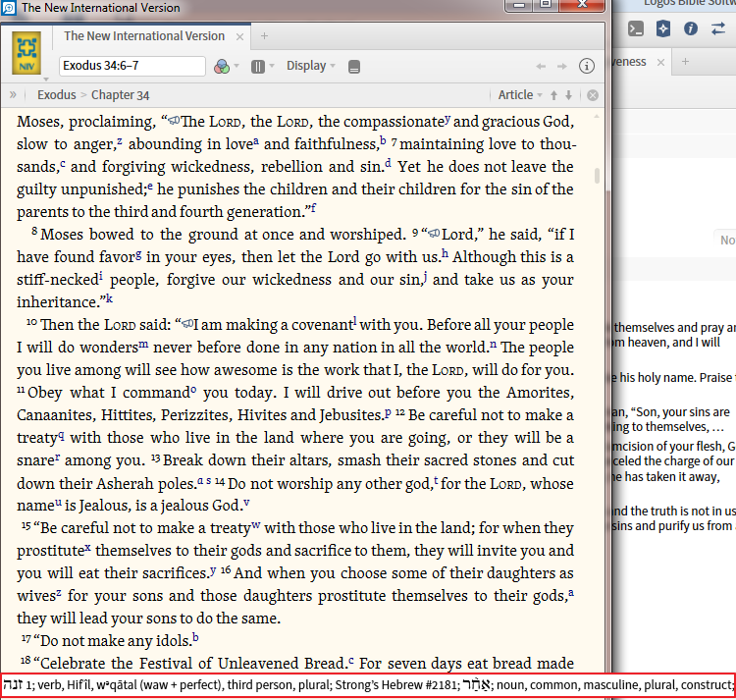Open panel menu arrow below NIV cover
Image resolution: width=736 pixels, height=700 pixels.
tap(45, 80)
